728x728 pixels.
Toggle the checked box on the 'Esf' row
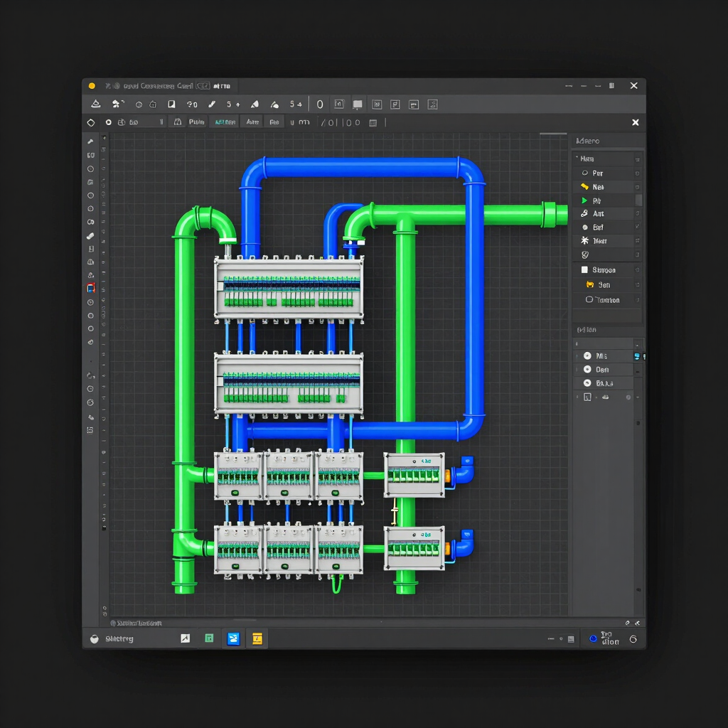click(637, 227)
